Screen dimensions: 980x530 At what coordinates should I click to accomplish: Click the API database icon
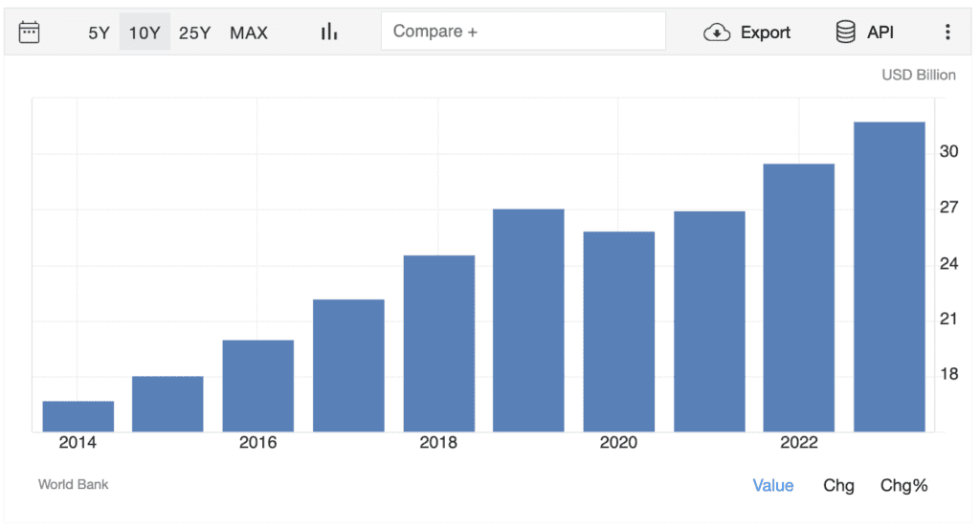tap(846, 32)
